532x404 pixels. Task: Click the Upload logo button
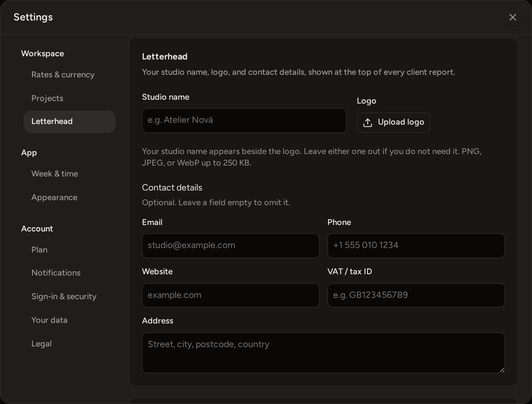[x=393, y=122]
